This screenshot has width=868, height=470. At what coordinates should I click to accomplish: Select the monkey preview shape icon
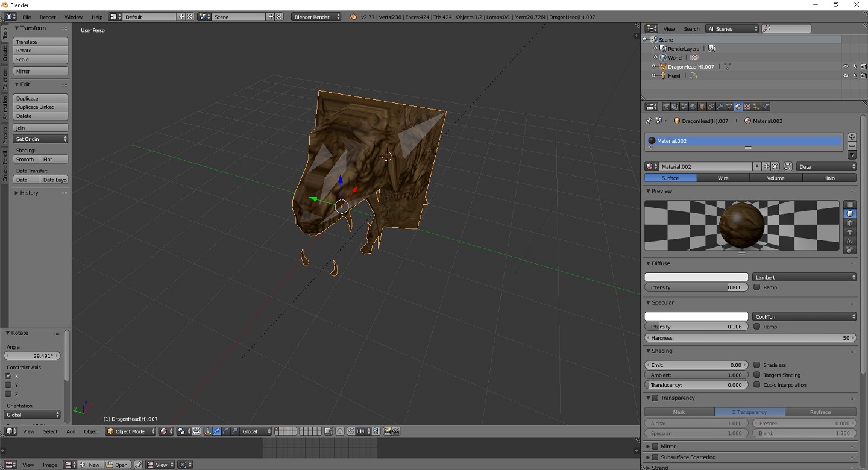[850, 232]
